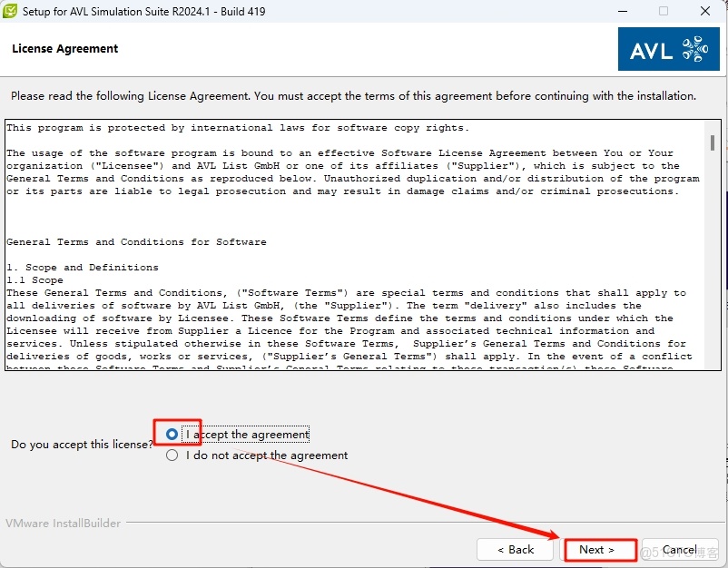728x568 pixels.
Task: Click the "Please read the following License Agreement" instruction
Action: pos(353,96)
